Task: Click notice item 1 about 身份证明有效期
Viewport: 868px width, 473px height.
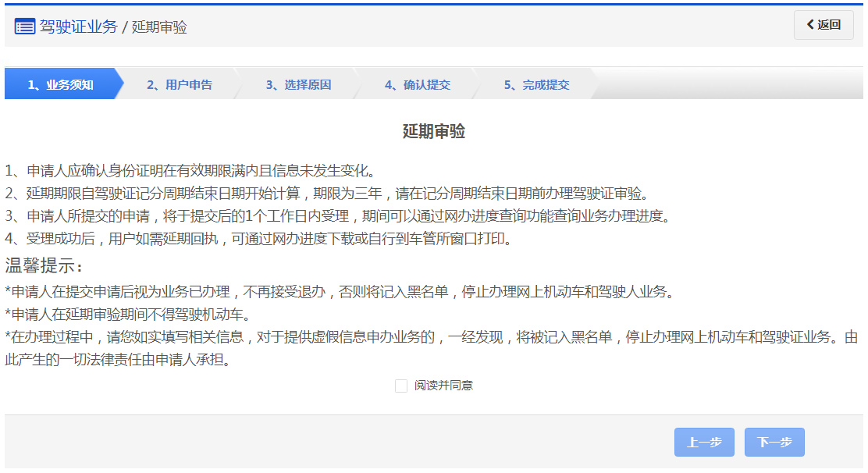Action: coord(191,170)
